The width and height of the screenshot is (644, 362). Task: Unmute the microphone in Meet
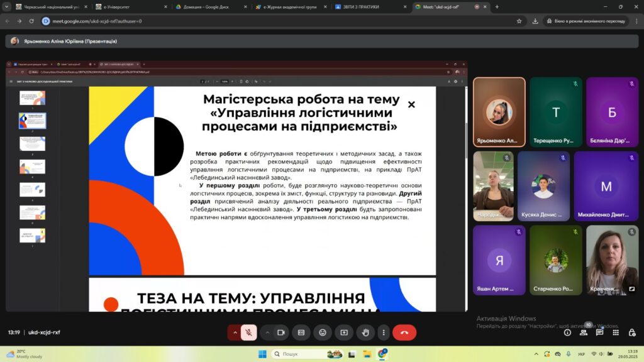coord(249,332)
